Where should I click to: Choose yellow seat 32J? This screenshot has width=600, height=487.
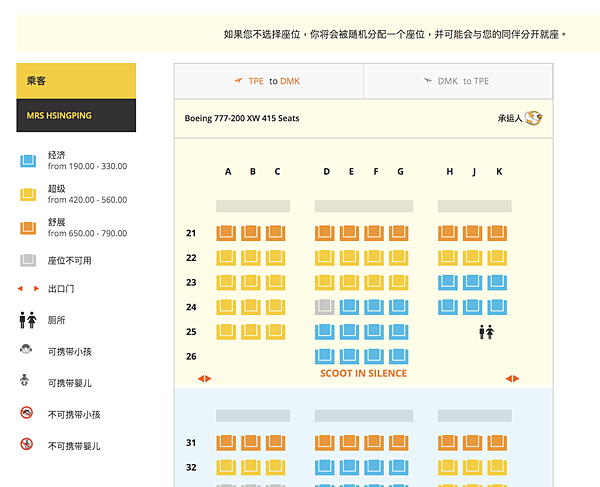472,467
